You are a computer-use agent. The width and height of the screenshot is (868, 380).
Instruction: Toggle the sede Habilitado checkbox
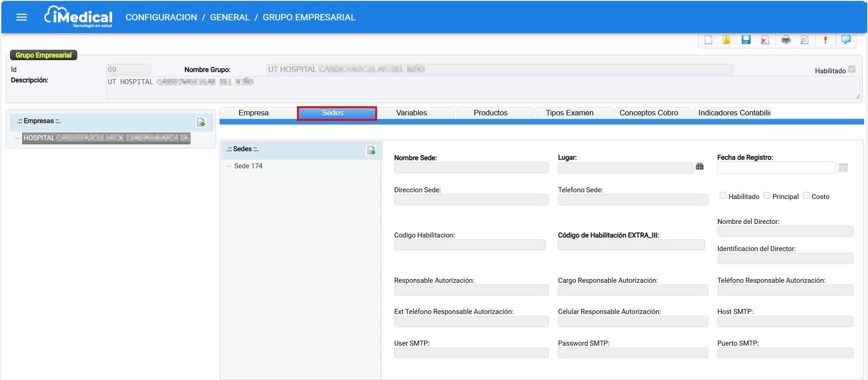[x=723, y=195]
